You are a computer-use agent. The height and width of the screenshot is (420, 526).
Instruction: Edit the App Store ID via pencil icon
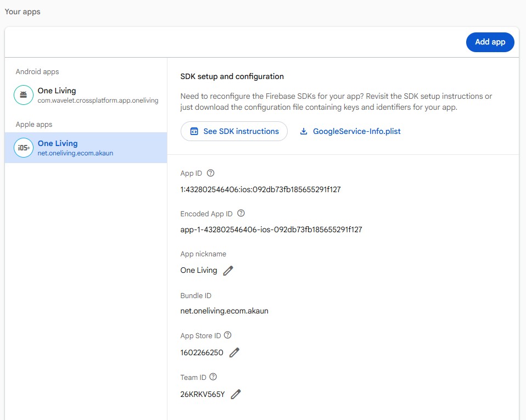pyautogui.click(x=234, y=352)
